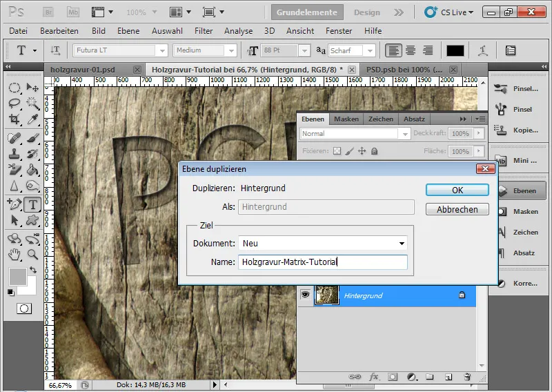
Task: Expand more workspaces chevron
Action: tap(399, 12)
